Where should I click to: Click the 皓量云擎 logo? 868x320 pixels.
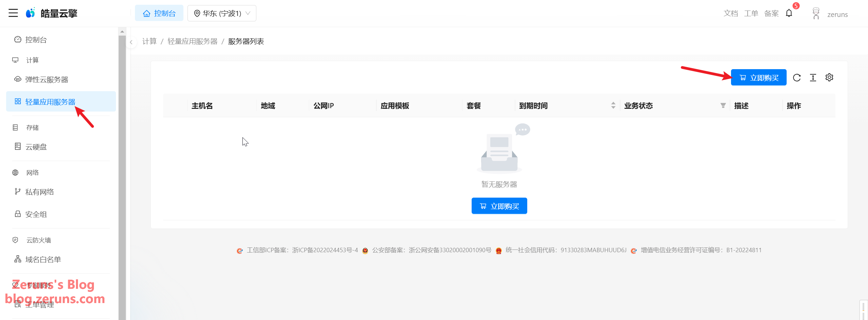click(x=52, y=13)
